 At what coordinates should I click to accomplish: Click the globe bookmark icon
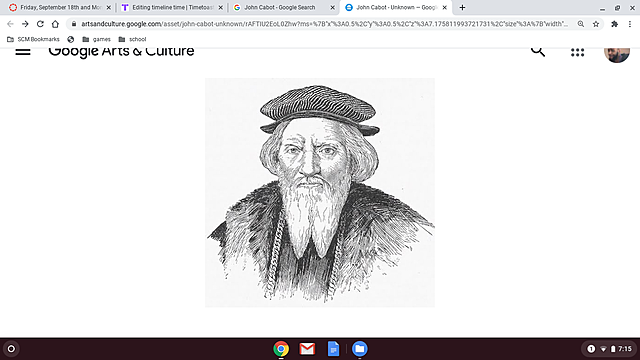(x=71, y=39)
